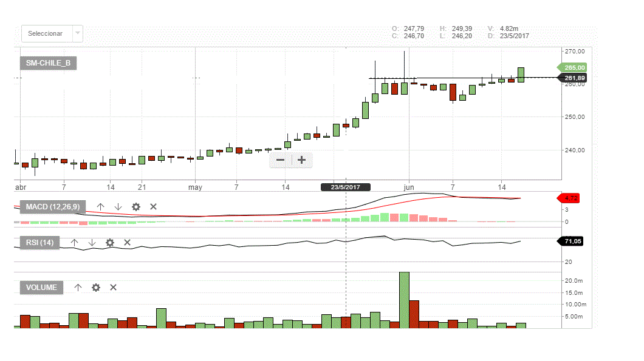
Task: Click the 240,00 price axis label
Action: (575, 150)
